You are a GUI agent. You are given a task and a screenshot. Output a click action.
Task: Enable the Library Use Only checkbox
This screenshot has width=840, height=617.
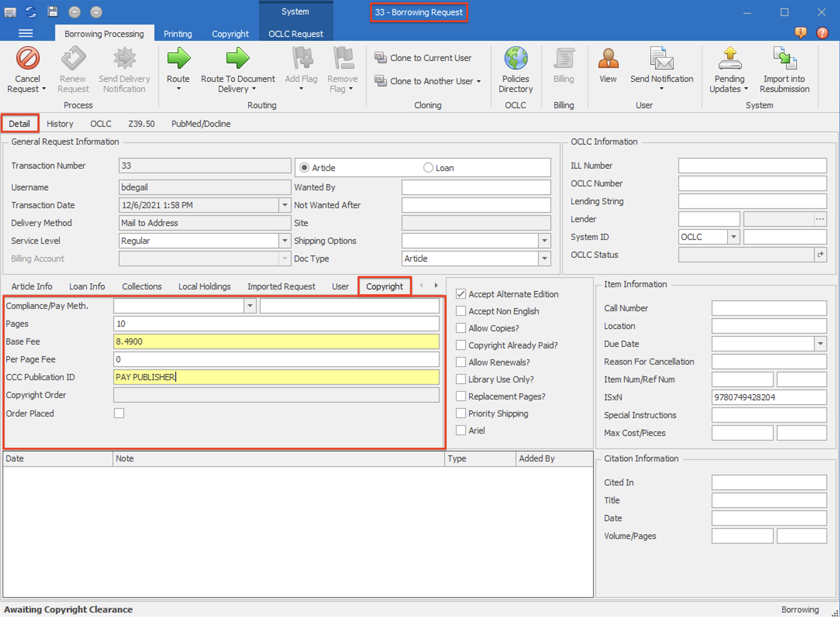pos(461,379)
